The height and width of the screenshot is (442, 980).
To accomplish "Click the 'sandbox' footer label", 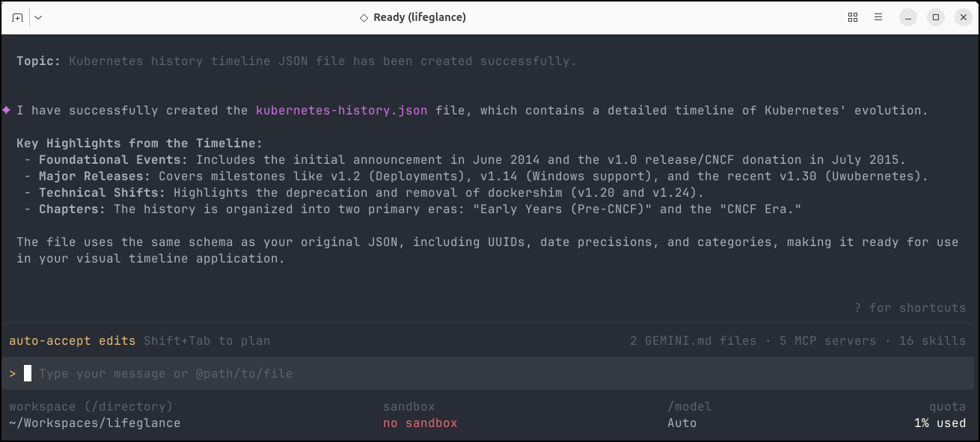I will tap(409, 407).
